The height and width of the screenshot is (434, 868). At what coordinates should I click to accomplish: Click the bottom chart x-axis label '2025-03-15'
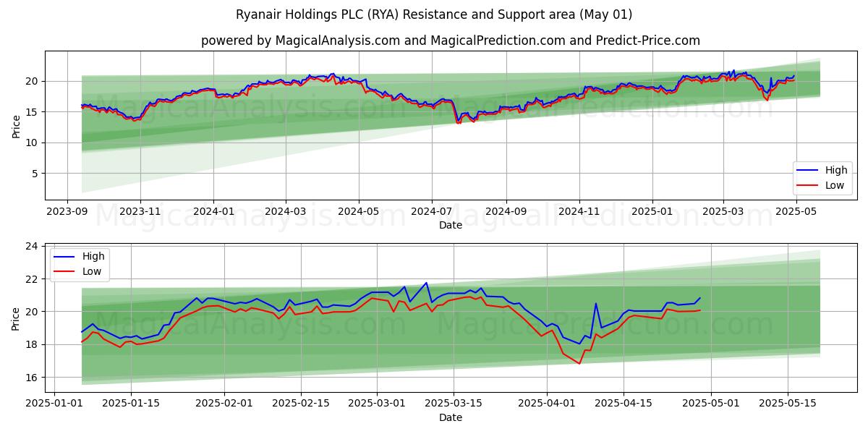coord(454,404)
